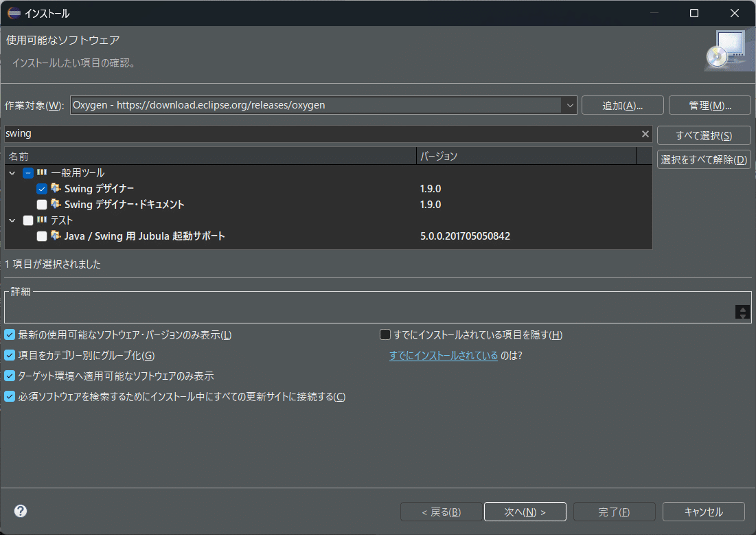Clear the swing filter text with X icon
756x535 pixels.
645,134
